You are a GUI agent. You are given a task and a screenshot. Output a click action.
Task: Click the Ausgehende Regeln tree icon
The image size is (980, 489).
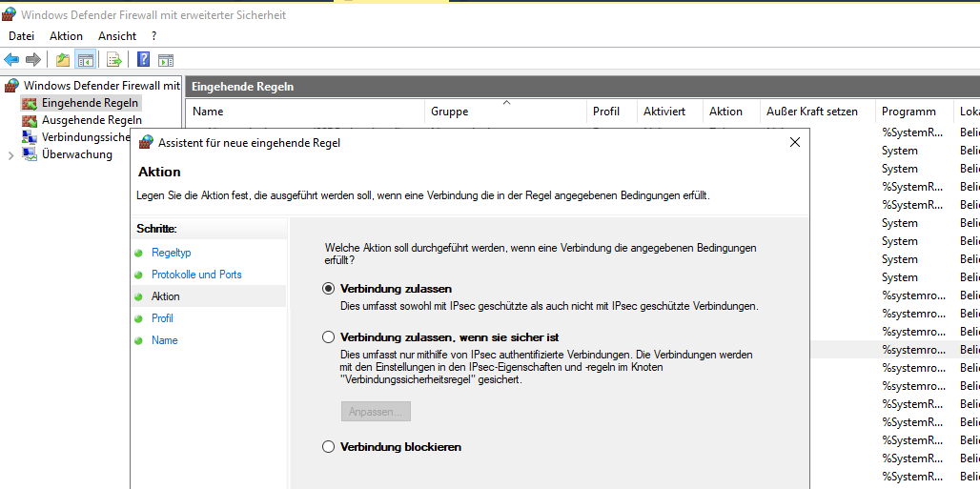click(x=30, y=120)
